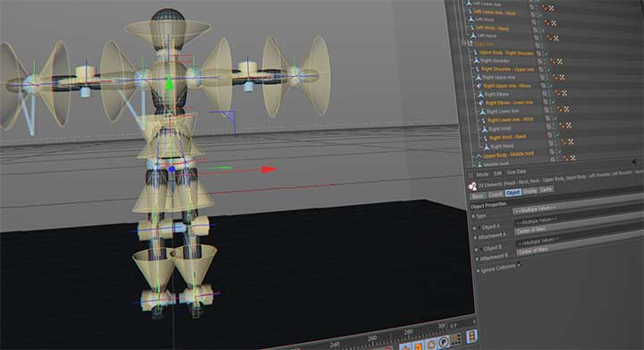Switch to the Coord. tab
This screenshot has width=644, height=350.
point(496,194)
